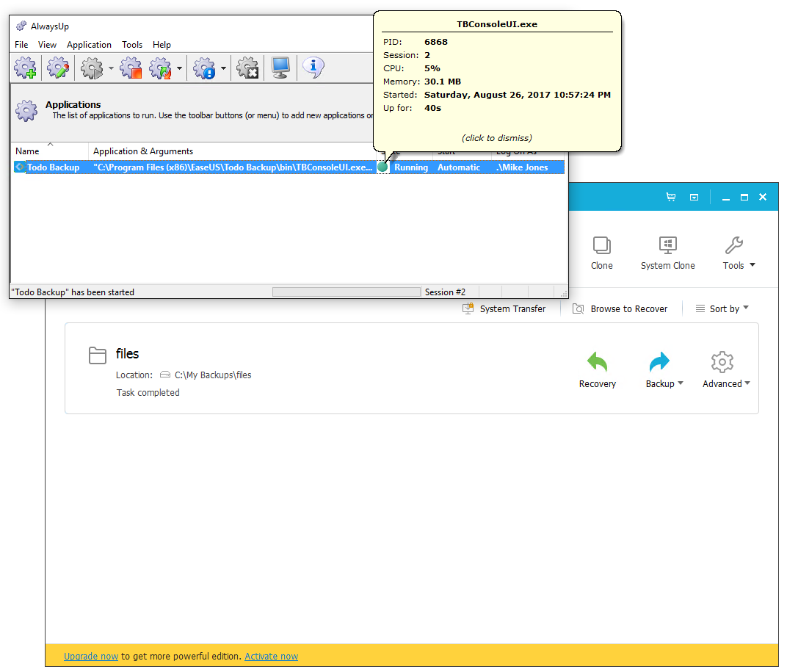This screenshot has width=787, height=672.
Task: Expand the dropdown arrow beside the Restart icon
Action: click(x=179, y=68)
